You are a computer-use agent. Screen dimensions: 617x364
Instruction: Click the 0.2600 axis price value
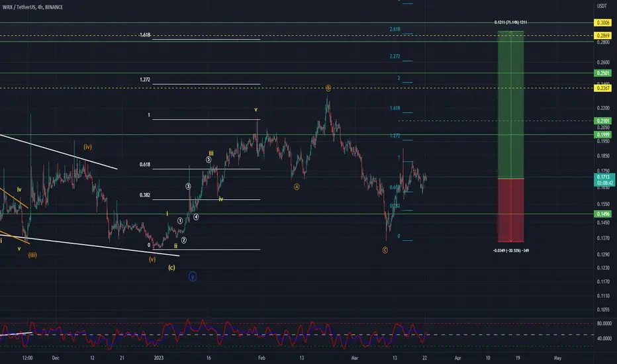(x=603, y=62)
